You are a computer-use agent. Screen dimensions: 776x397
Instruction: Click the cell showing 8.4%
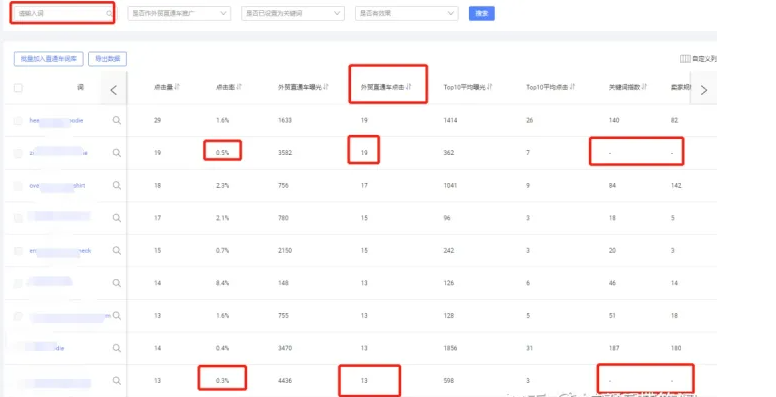(x=222, y=283)
